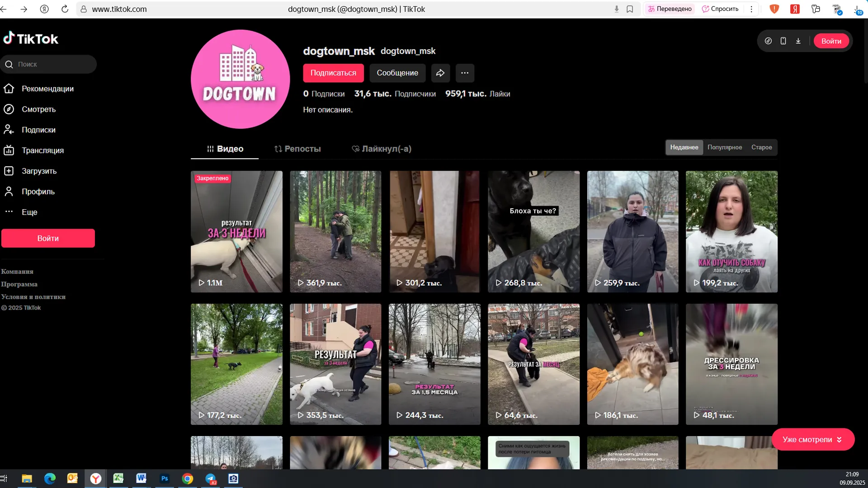Open pinned video with 1.1M views
The image size is (868, 488).
tap(236, 231)
